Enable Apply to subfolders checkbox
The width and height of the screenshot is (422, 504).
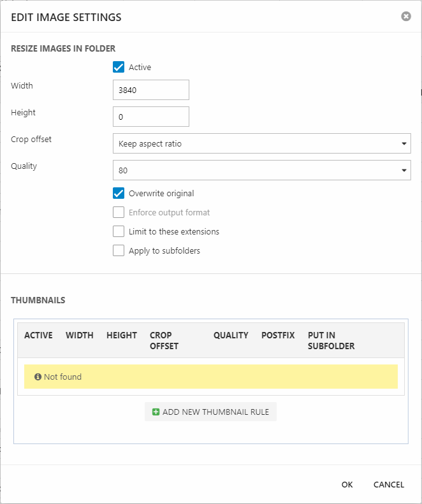tap(119, 250)
